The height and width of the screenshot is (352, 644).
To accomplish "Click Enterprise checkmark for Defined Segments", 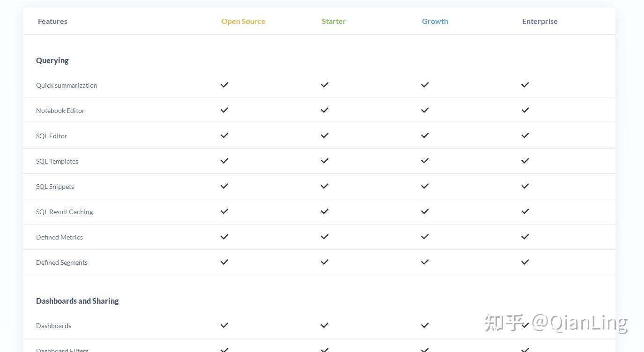I will click(525, 262).
